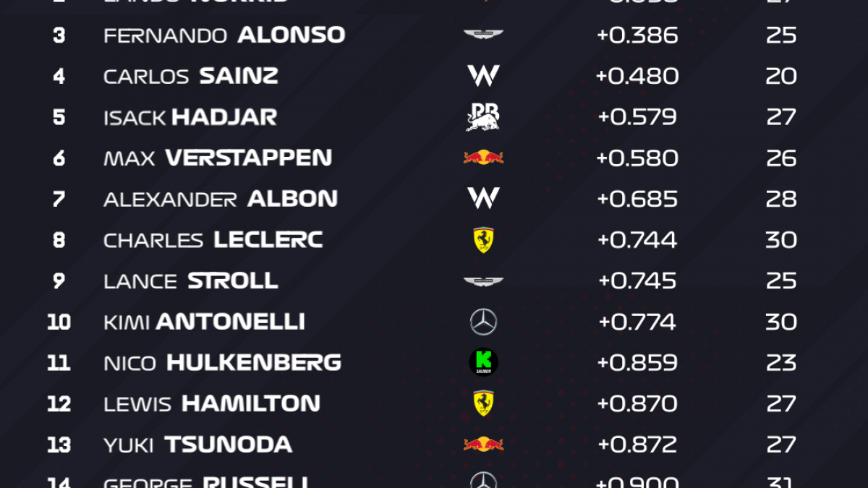Screen dimensions: 868x488
Task: Select Mercedes star logo beside Kimi Antonelli
Action: pos(483,322)
